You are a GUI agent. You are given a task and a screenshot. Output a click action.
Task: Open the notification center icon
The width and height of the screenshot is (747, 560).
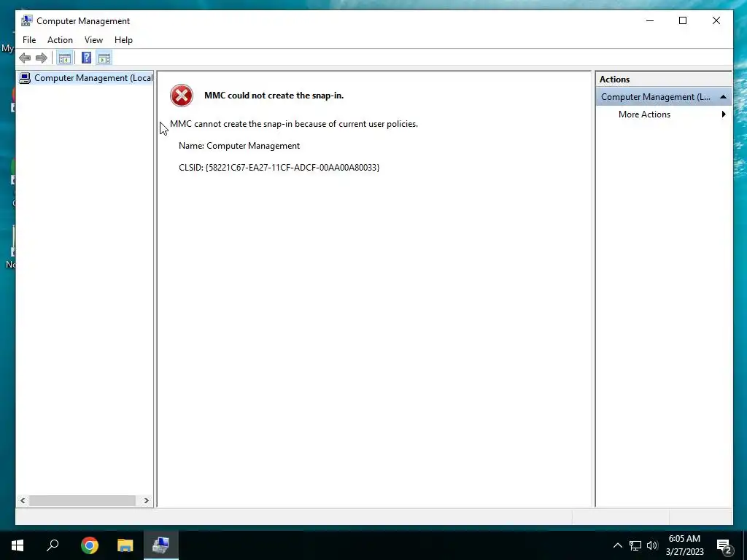click(x=724, y=546)
